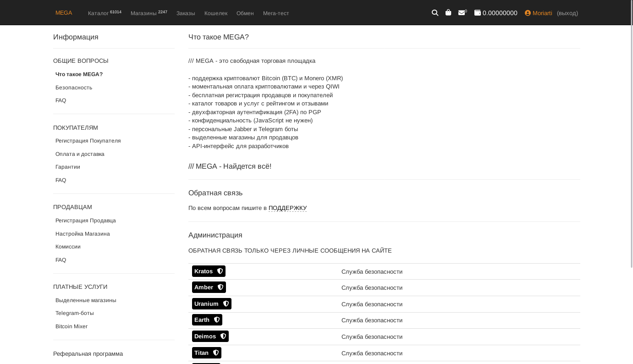Image resolution: width=633 pixels, height=364 pixels.
Task: Select Что такое MEGA? in the sidebar
Action: click(79, 74)
